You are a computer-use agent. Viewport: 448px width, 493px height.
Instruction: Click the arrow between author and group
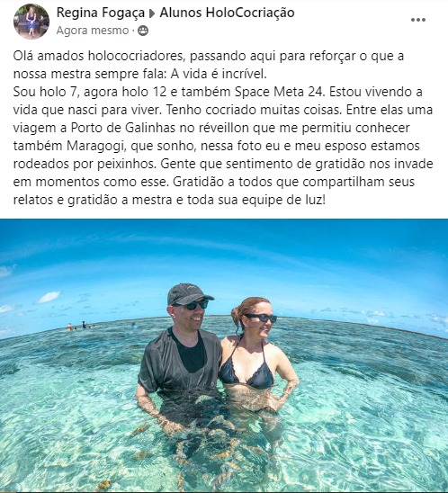click(x=152, y=13)
